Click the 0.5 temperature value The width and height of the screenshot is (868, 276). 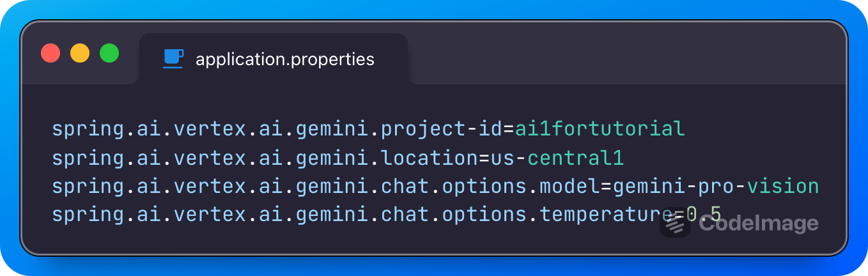(x=703, y=215)
